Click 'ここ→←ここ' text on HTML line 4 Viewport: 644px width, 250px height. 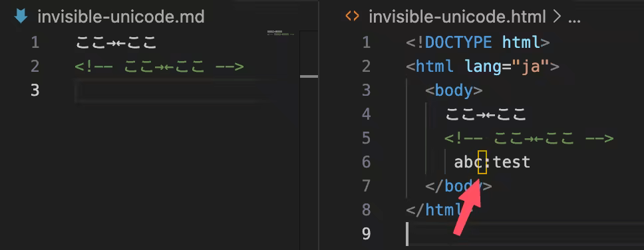pyautogui.click(x=486, y=114)
